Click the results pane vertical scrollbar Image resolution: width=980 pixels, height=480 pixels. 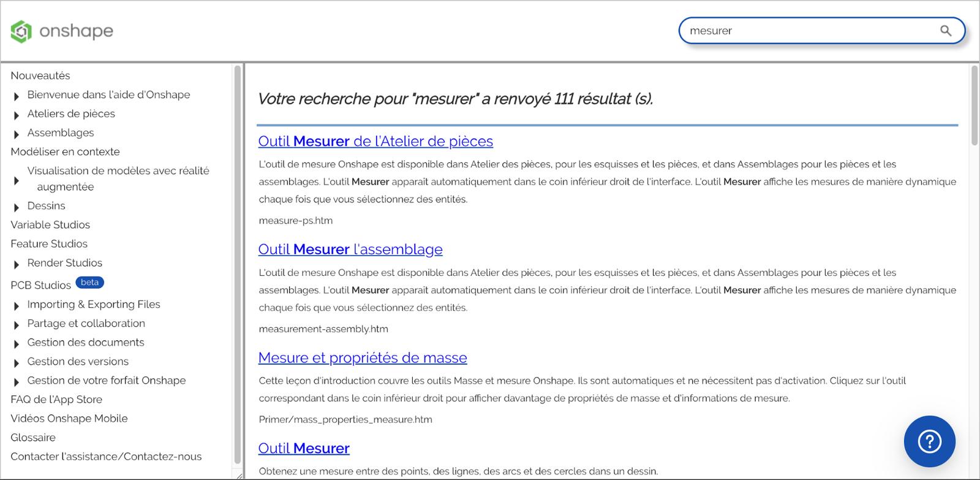pyautogui.click(x=974, y=105)
